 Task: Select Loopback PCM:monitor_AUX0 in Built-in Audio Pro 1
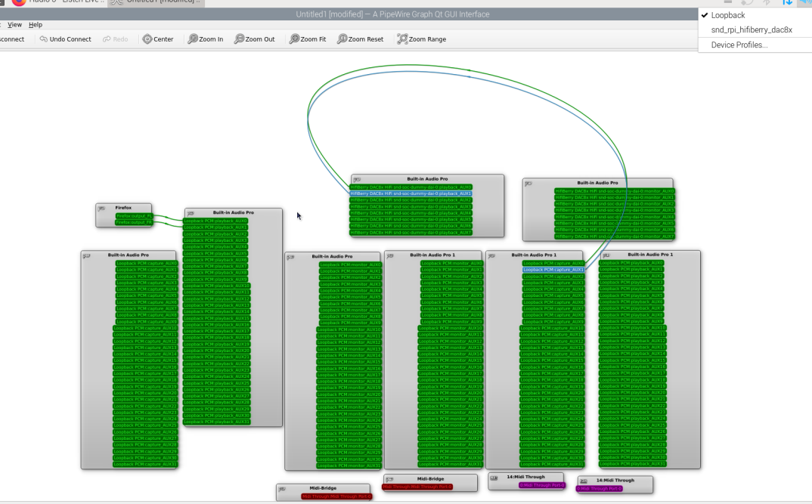pyautogui.click(x=451, y=263)
